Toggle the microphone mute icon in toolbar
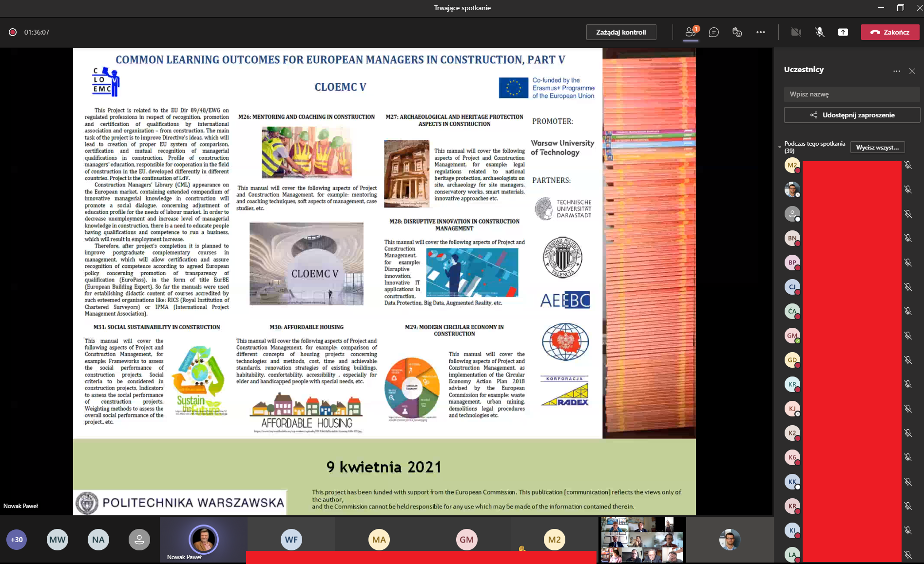This screenshot has height=564, width=924. click(820, 32)
